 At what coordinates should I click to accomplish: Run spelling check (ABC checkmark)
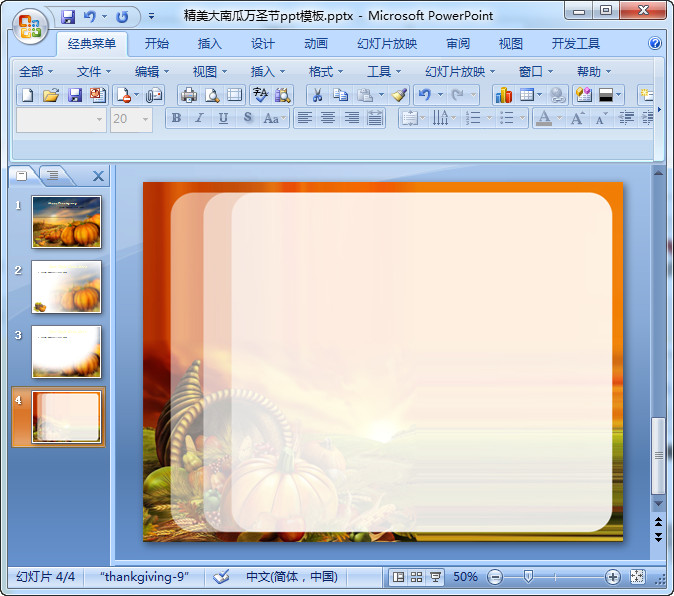pyautogui.click(x=260, y=95)
